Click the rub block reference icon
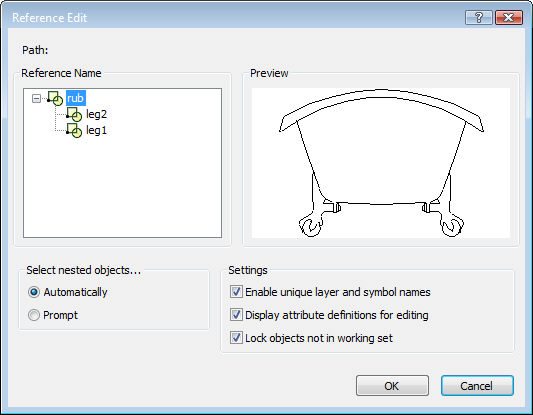The width and height of the screenshot is (533, 415). tap(55, 98)
